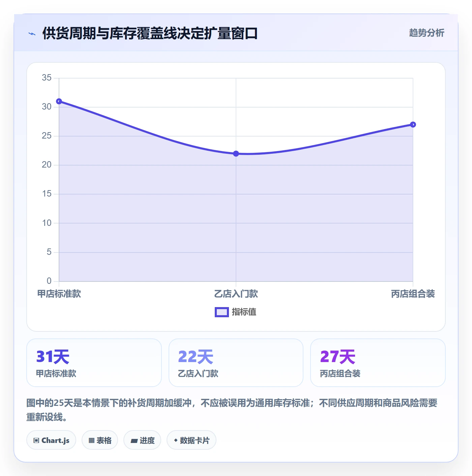
Task: Click the 数据卡片 tag chip
Action: 191,440
